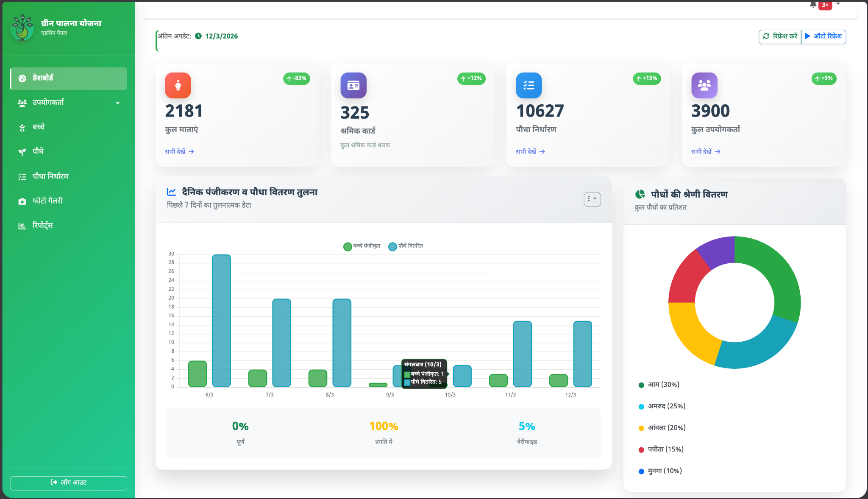Click the blue checklist icon on Paudha Nirdharan card
Screen dimensions: 868x499
pos(529,86)
